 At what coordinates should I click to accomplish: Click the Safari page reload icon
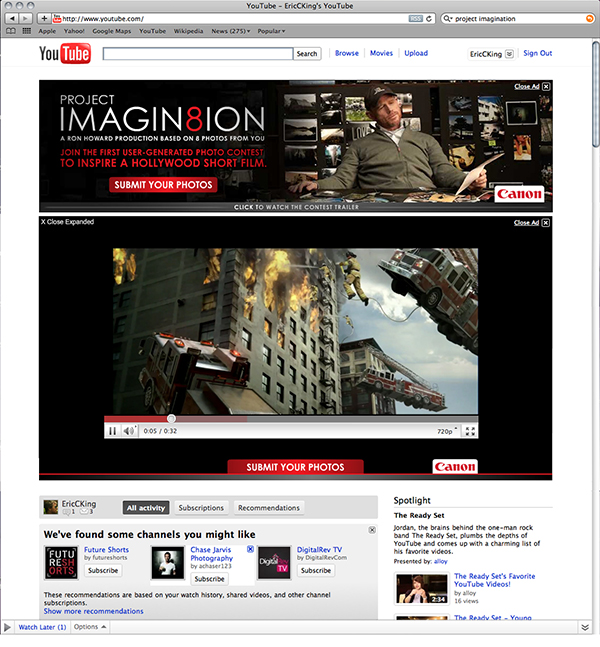coord(429,19)
